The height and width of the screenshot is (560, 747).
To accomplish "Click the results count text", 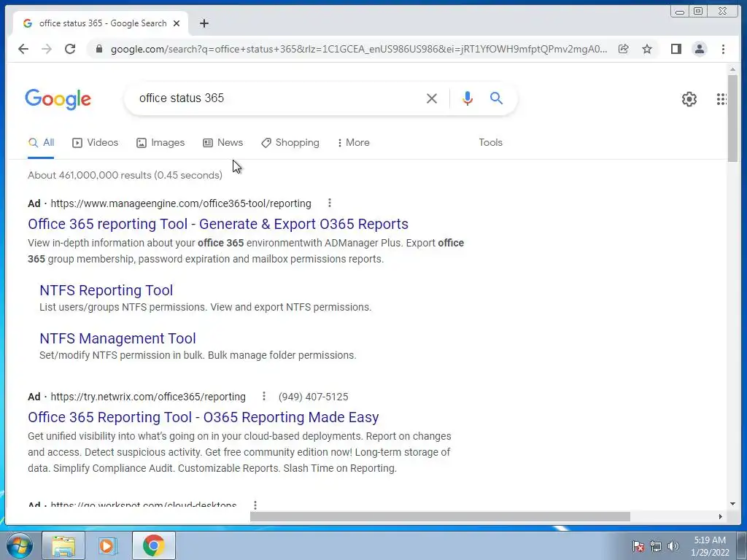I will click(x=125, y=175).
